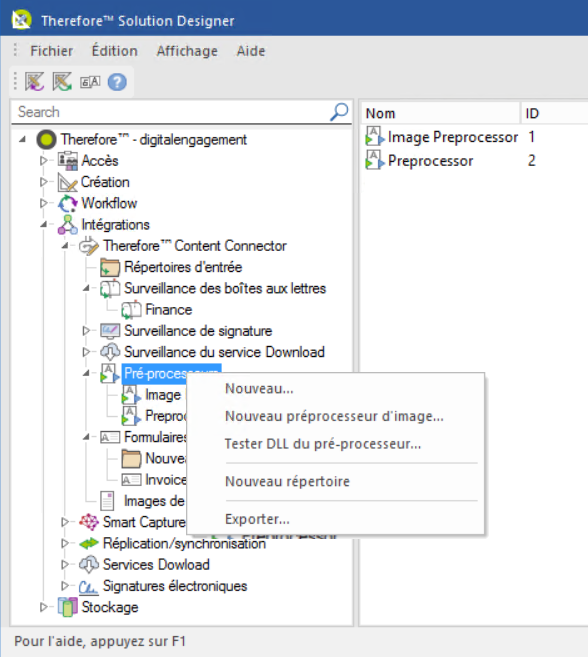This screenshot has height=657, width=588.
Task: Click the second toolbar icon with green arrow
Action: pos(62,81)
